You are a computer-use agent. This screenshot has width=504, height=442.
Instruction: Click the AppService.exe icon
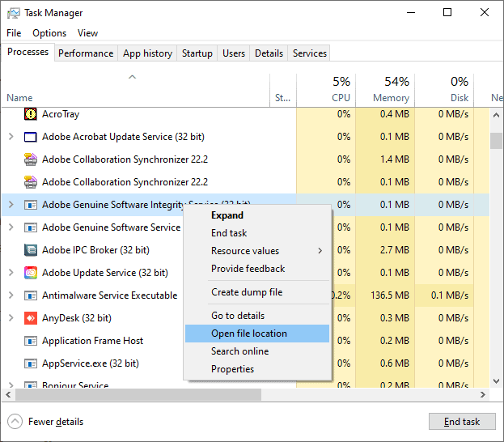(31, 363)
